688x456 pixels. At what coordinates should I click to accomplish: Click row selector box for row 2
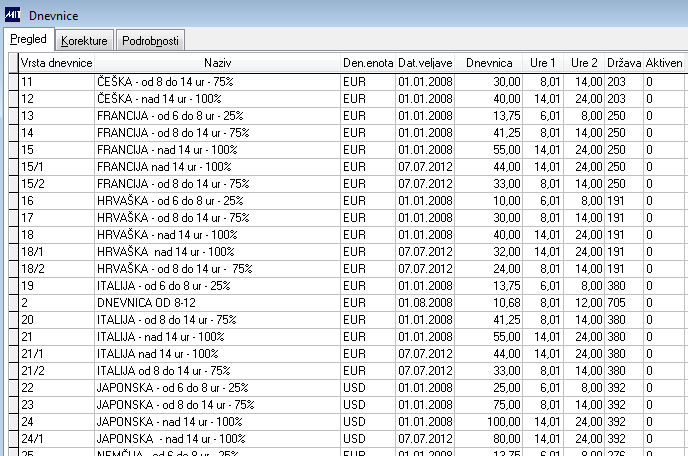14,303
